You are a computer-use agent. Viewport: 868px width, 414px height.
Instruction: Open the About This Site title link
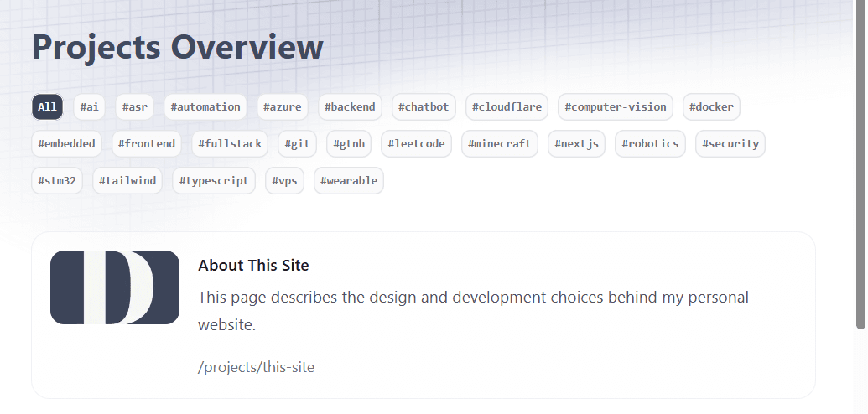(253, 266)
